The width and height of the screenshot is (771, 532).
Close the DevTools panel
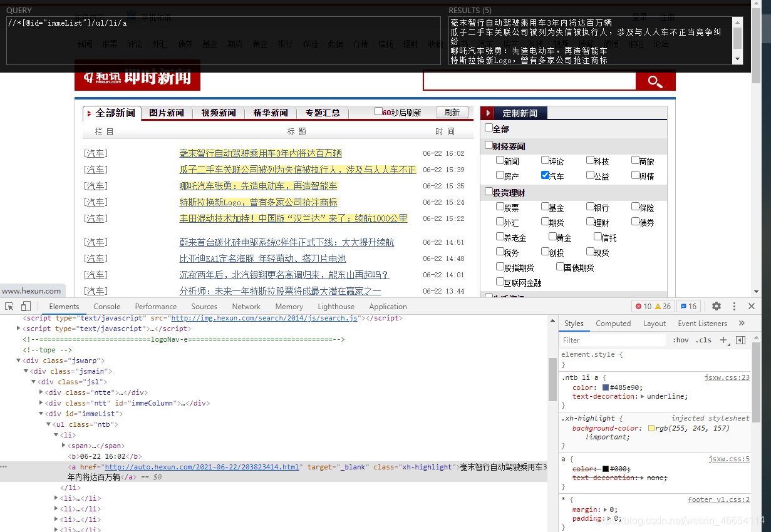(752, 306)
